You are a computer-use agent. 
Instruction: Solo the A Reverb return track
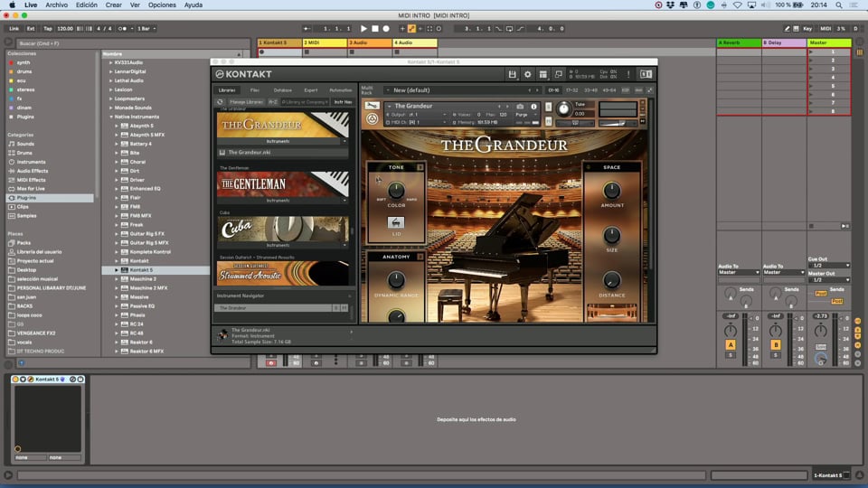pos(731,354)
